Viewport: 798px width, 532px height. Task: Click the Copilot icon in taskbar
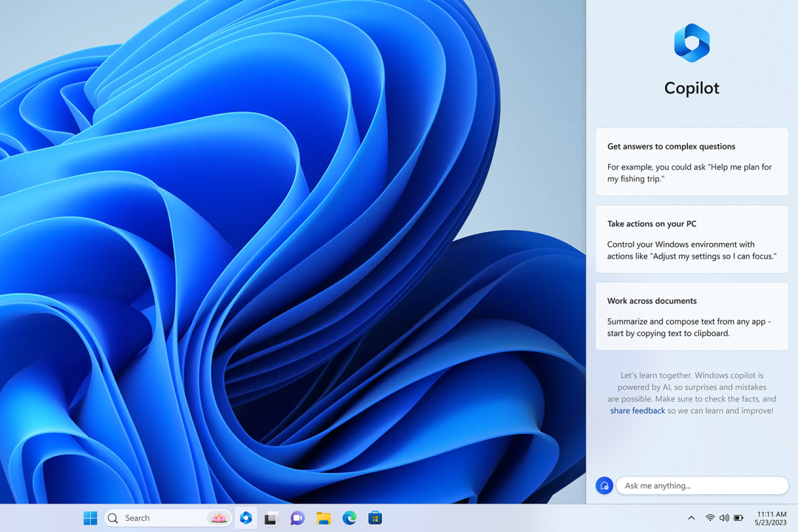(x=246, y=518)
